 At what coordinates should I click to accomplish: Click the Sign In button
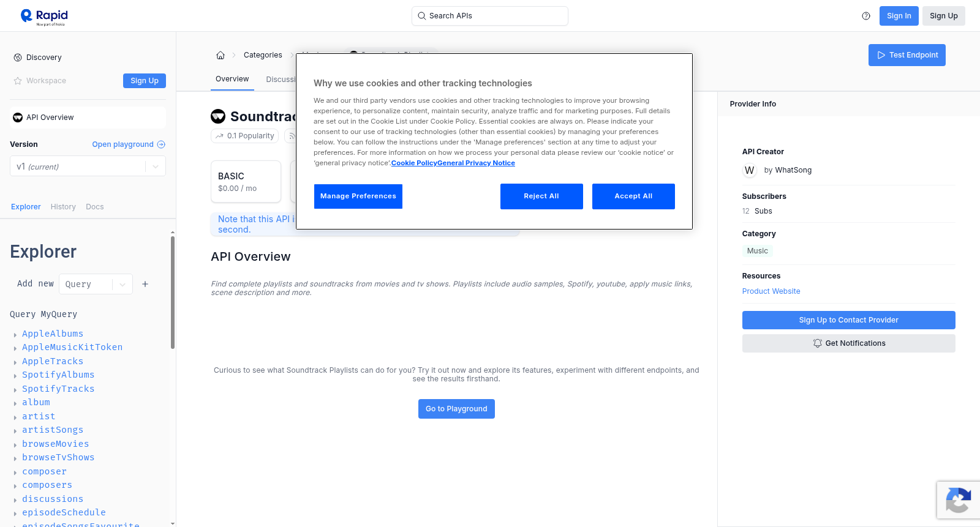[x=899, y=16]
